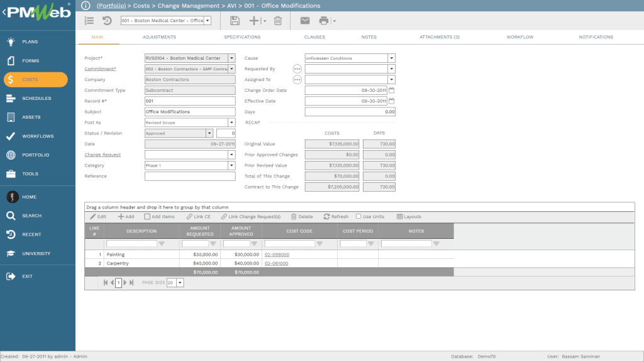The image size is (644, 362).
Task: Switch to the Adjustments tab
Action: (x=159, y=37)
